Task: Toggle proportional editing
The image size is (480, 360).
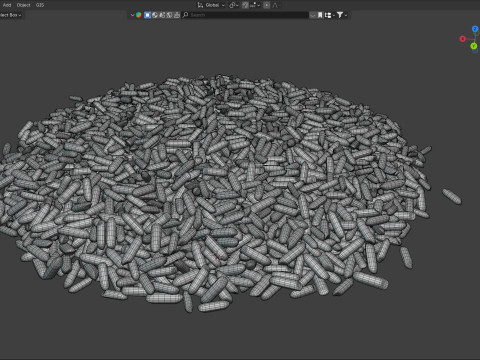Action: pos(267,5)
